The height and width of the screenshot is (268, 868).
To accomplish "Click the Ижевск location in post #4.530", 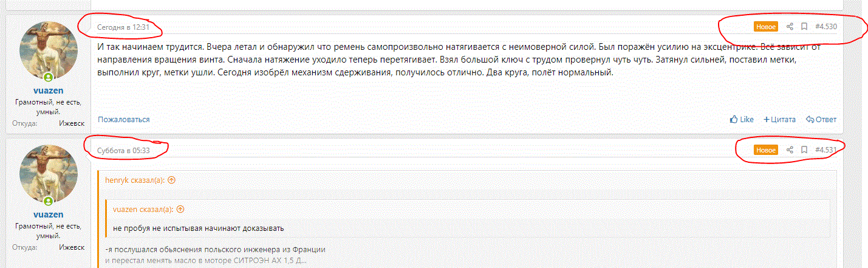I will click(x=72, y=123).
